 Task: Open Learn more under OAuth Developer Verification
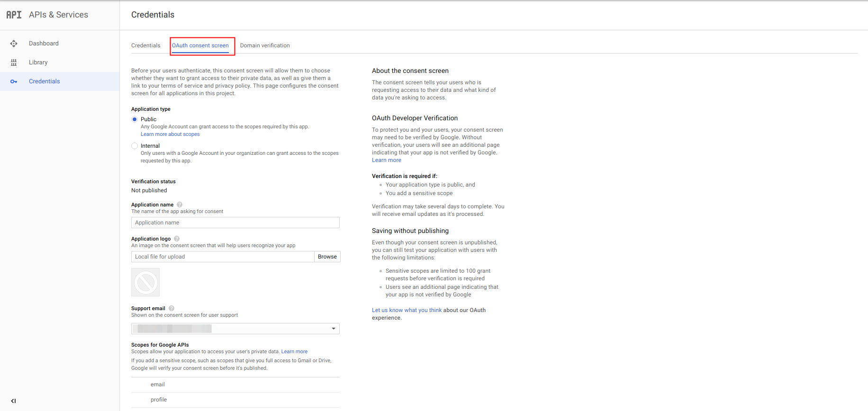point(387,160)
